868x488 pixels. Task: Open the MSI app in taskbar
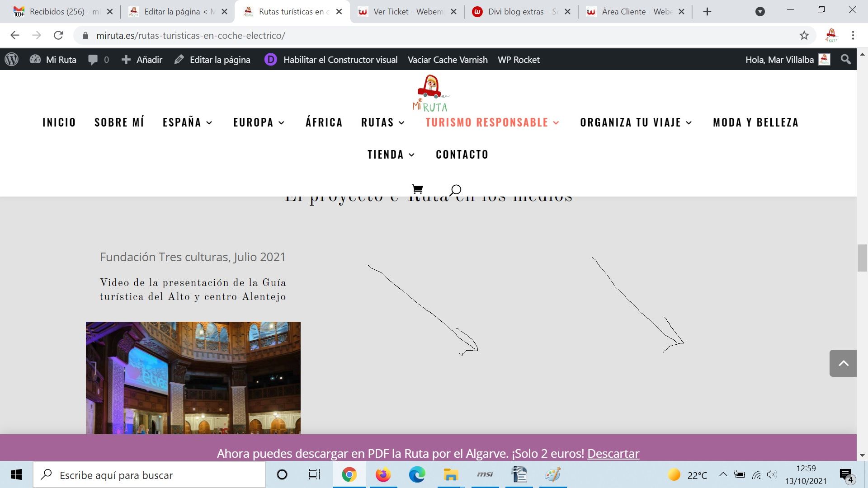(x=485, y=475)
